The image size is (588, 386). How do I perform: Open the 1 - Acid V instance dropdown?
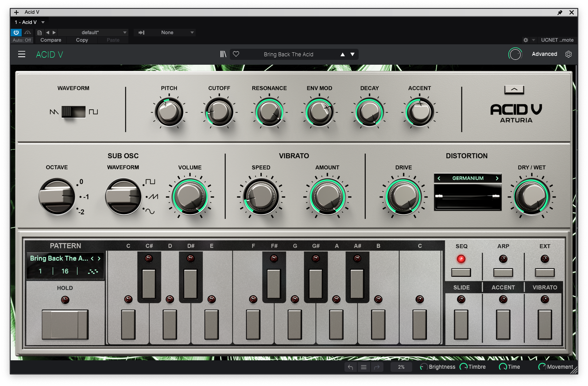(30, 22)
